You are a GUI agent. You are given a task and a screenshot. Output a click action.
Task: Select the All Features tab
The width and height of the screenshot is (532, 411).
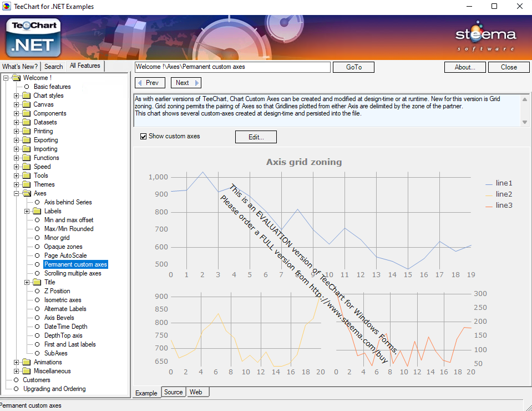coord(85,66)
